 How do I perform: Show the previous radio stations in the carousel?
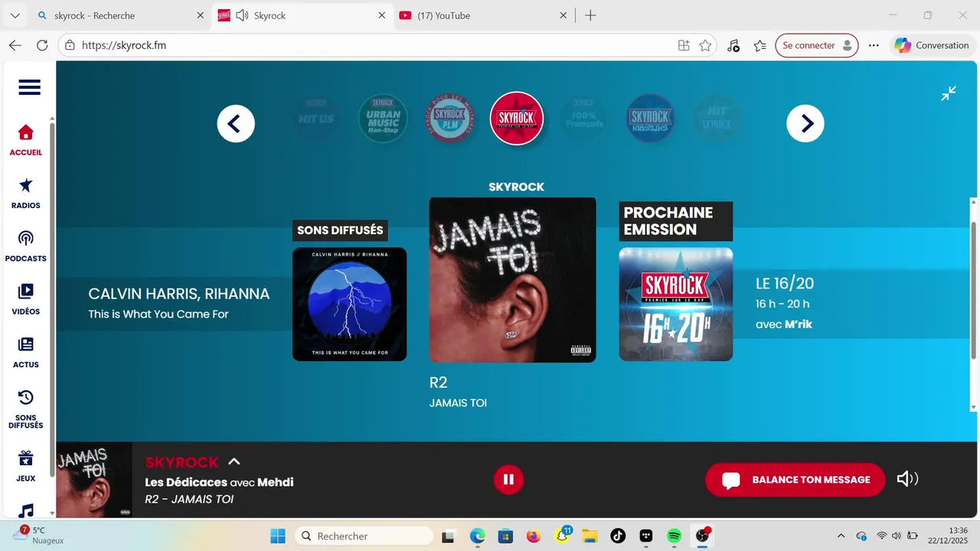coord(236,123)
